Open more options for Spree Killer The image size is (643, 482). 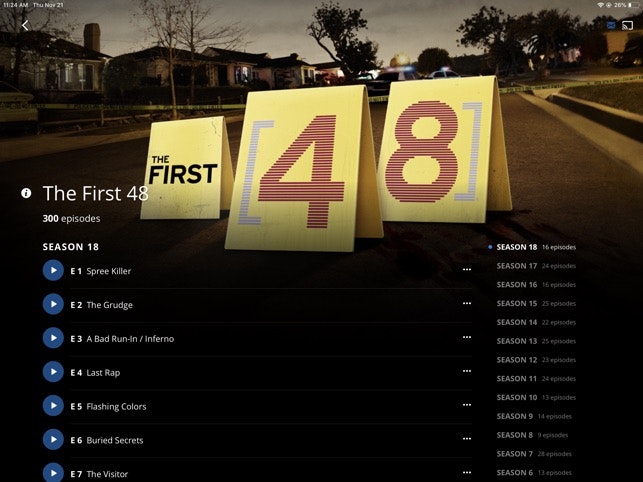tap(467, 270)
